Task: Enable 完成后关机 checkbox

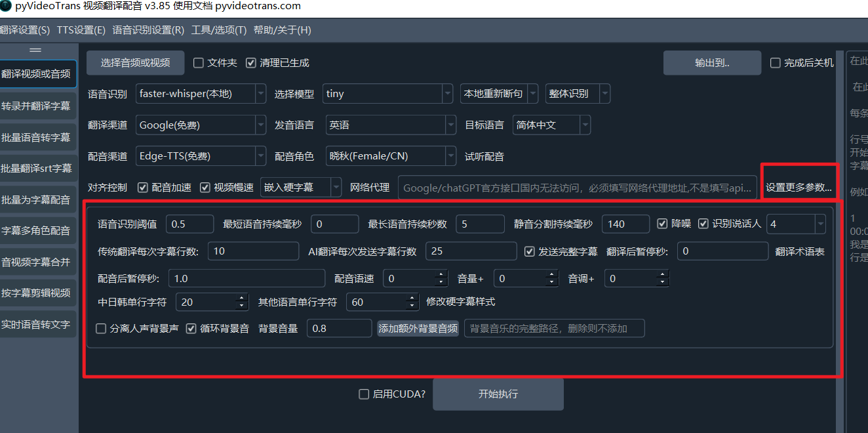Action: coord(775,63)
